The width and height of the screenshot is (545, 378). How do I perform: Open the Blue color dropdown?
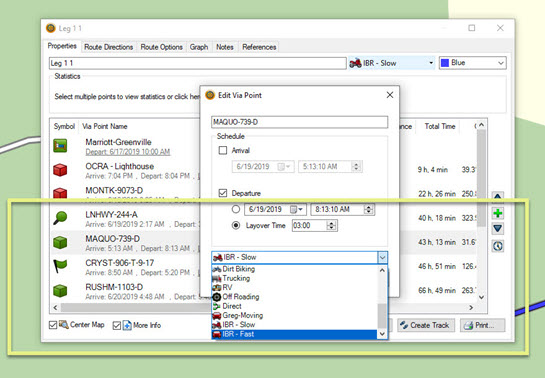tap(472, 63)
